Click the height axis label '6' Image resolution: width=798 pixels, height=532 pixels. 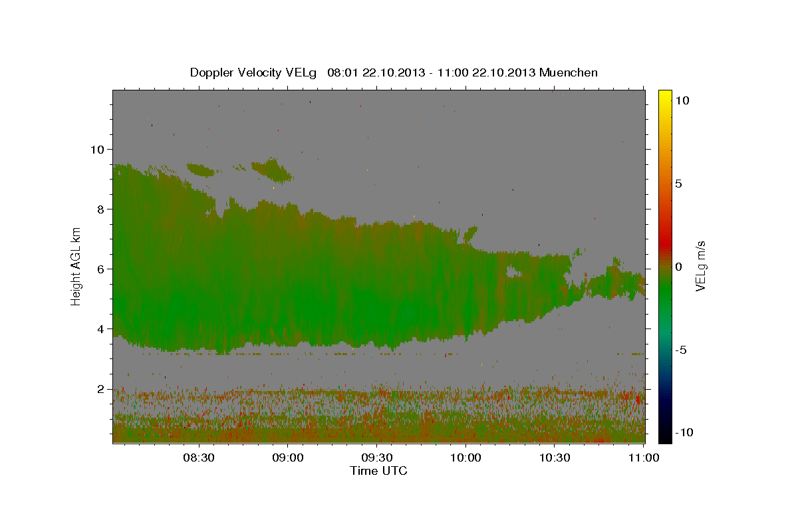101,269
